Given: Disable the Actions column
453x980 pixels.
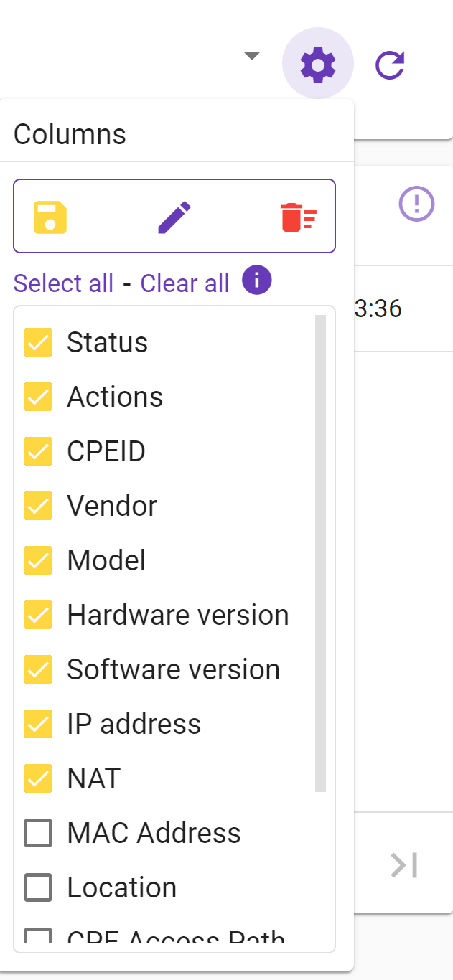Looking at the screenshot, I should click(x=38, y=397).
